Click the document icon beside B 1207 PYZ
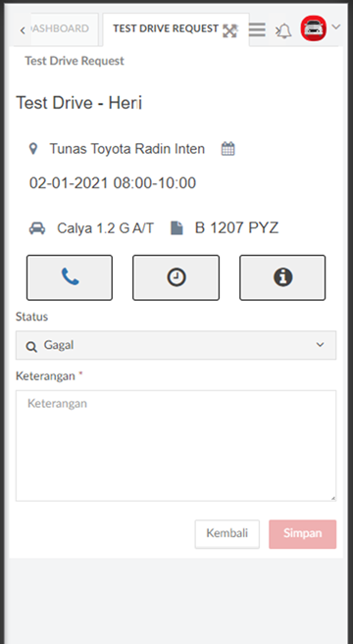The image size is (353, 644). pos(176,228)
